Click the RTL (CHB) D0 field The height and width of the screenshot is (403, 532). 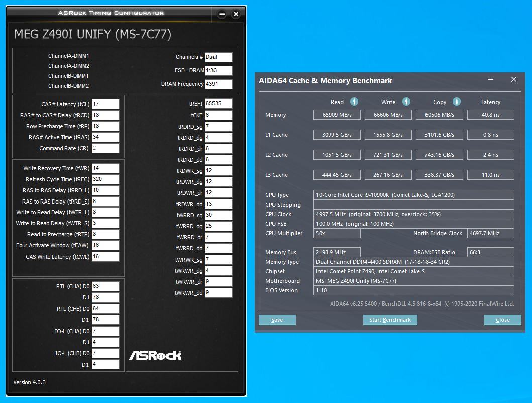click(105, 309)
